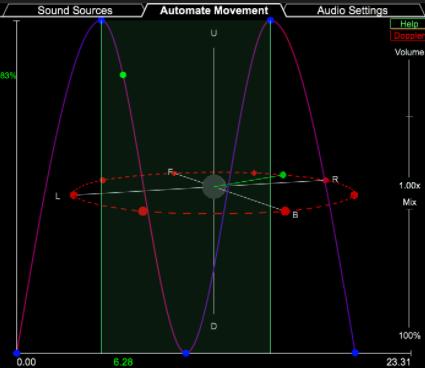Image resolution: width=425 pixels, height=368 pixels.
Task: Click the green sound source dot on the orbit
Action: pos(283,175)
